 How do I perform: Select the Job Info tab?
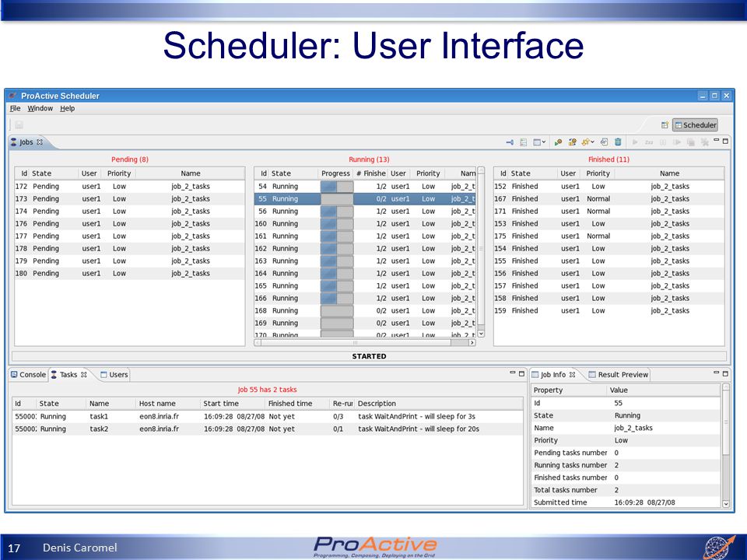(553, 375)
